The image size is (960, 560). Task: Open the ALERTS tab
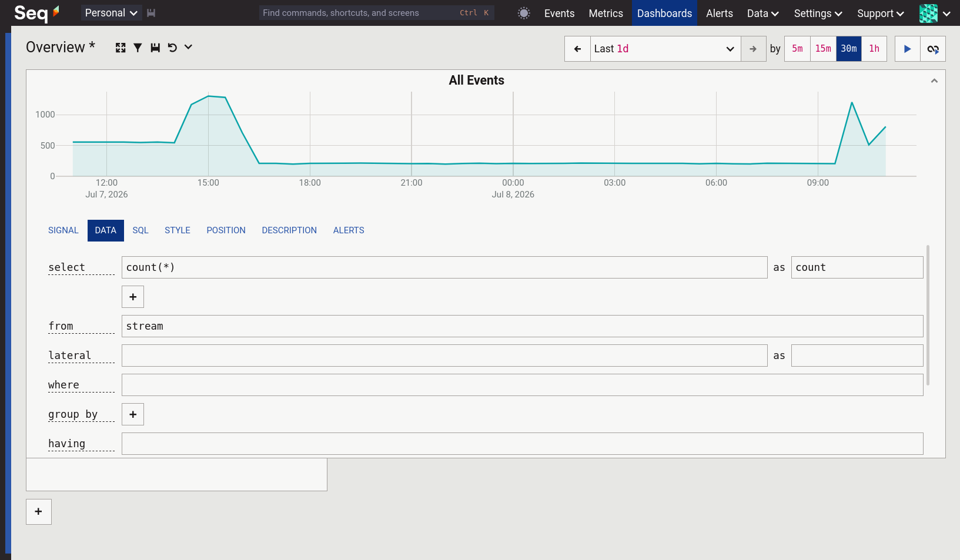click(349, 230)
